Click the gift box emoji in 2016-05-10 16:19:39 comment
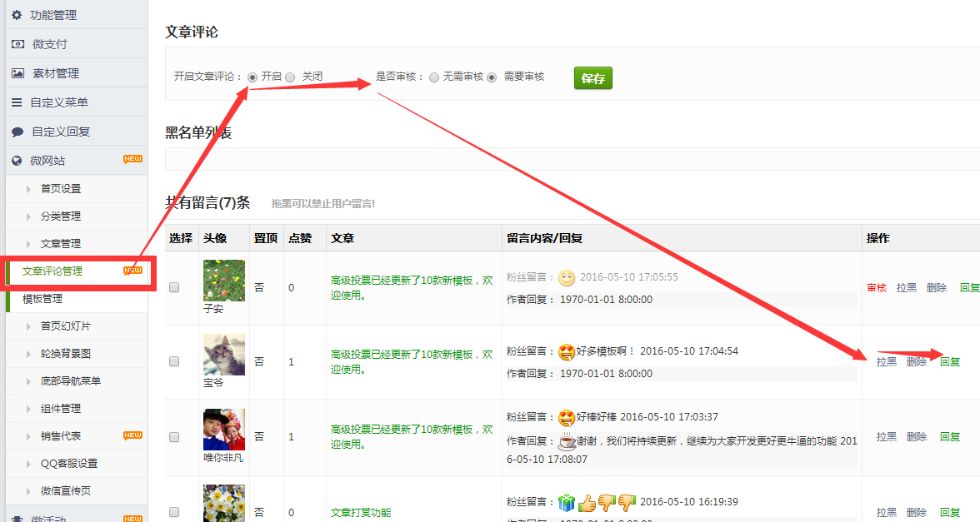The image size is (980, 522). point(567,502)
